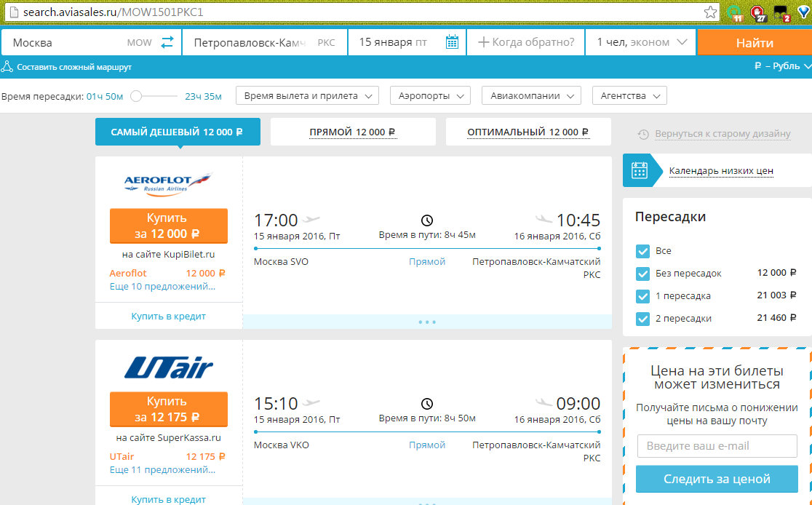Click the transfer time slider handle
Viewport: 812px width, 505px height.
tap(136, 96)
